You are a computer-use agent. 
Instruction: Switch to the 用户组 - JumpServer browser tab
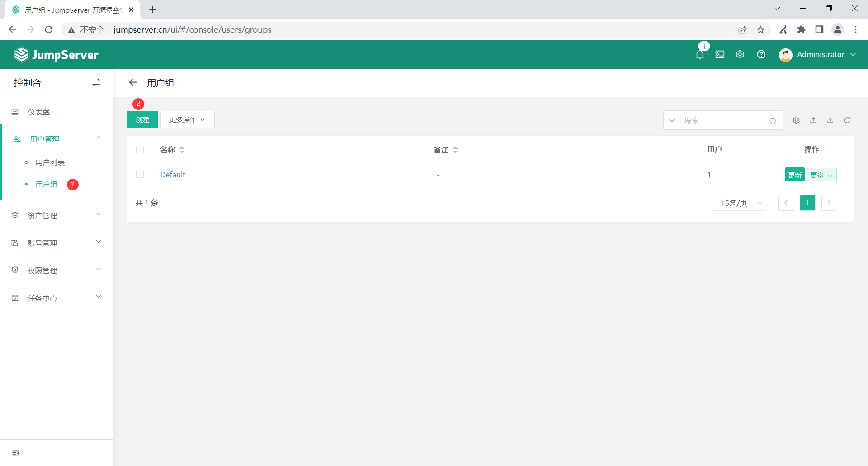(x=72, y=10)
